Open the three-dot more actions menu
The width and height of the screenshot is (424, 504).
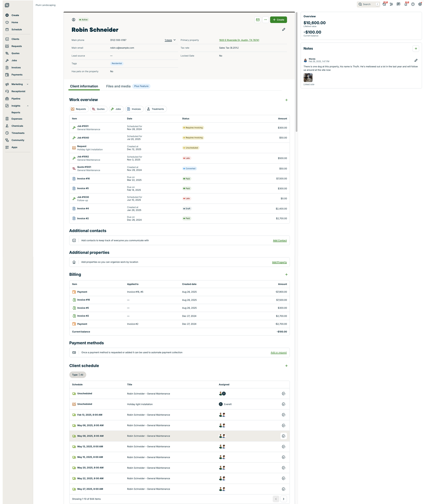click(265, 20)
